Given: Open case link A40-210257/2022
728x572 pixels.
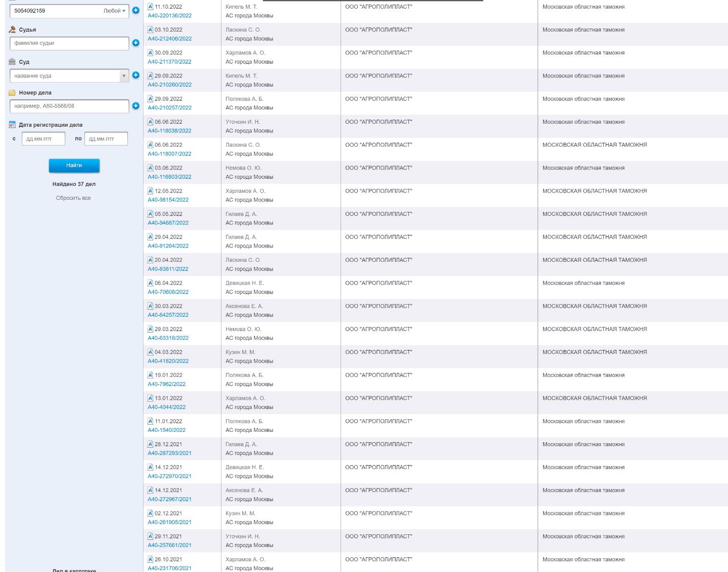Looking at the screenshot, I should click(170, 108).
